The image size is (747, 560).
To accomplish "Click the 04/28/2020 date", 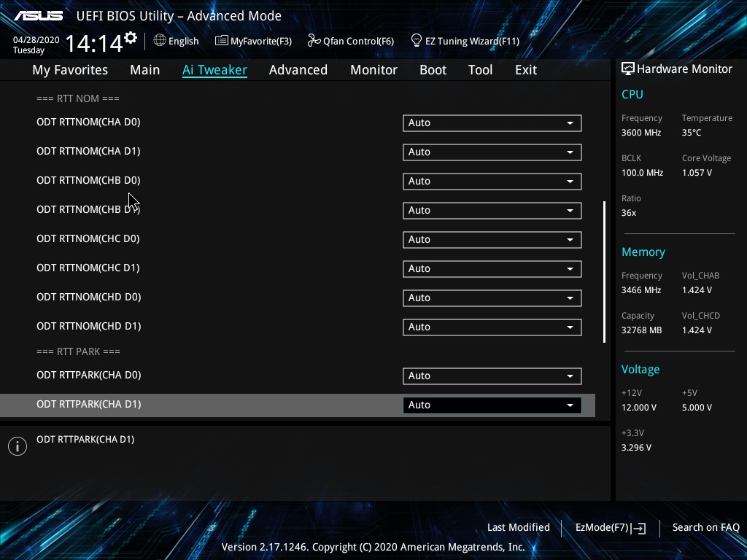I will click(36, 40).
